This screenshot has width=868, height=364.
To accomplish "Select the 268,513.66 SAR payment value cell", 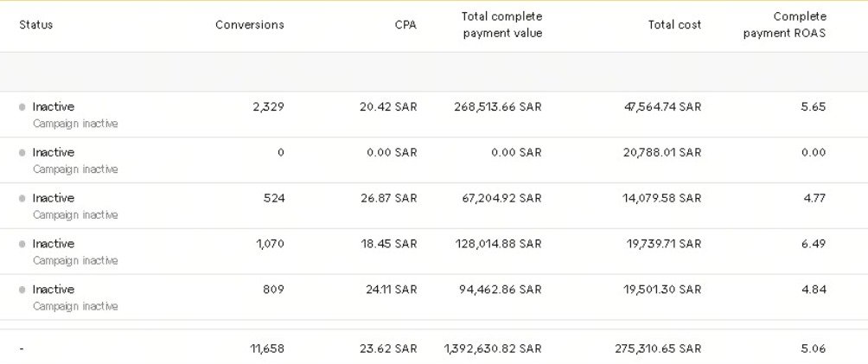I will [x=498, y=107].
